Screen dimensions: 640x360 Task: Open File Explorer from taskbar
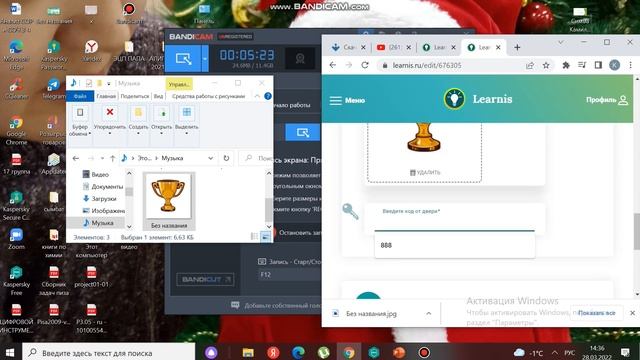coord(248,352)
